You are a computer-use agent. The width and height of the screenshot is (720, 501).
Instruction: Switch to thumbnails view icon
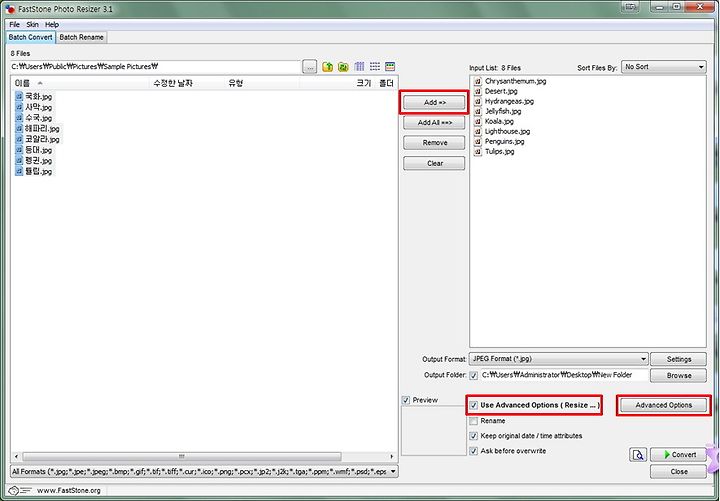tap(390, 67)
